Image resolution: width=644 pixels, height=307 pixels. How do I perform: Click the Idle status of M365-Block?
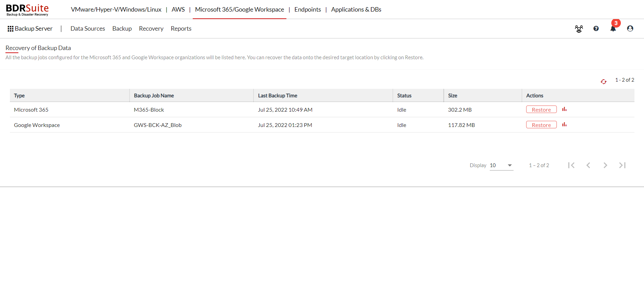click(402, 110)
